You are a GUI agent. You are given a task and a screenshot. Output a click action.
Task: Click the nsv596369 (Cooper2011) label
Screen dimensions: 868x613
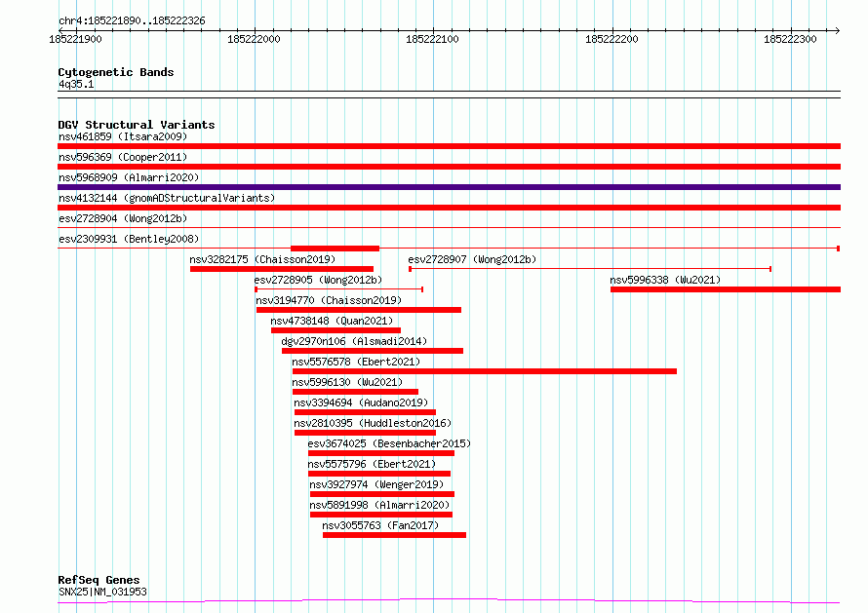pyautogui.click(x=123, y=157)
